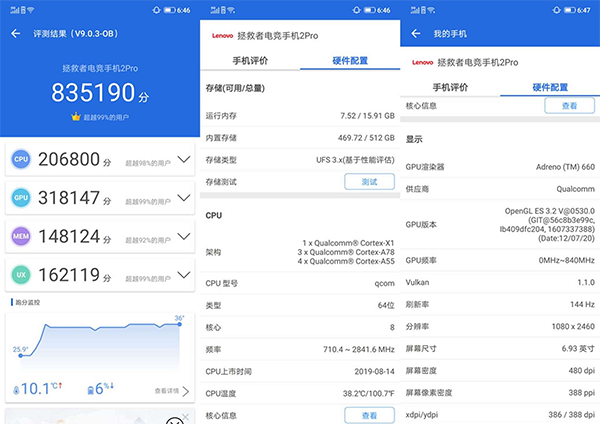Tap back arrow on 我的手机 screen
The width and height of the screenshot is (600, 424).
(x=416, y=34)
